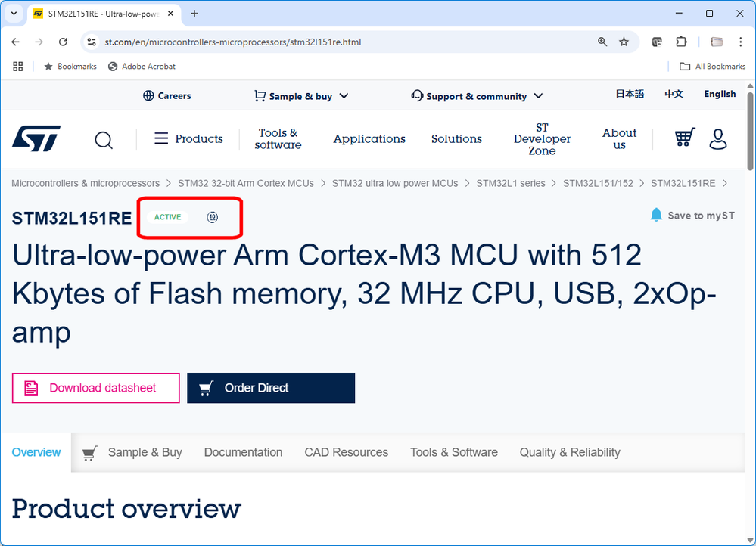Close the STM32L151RE tab
The image size is (756, 546).
click(170, 14)
